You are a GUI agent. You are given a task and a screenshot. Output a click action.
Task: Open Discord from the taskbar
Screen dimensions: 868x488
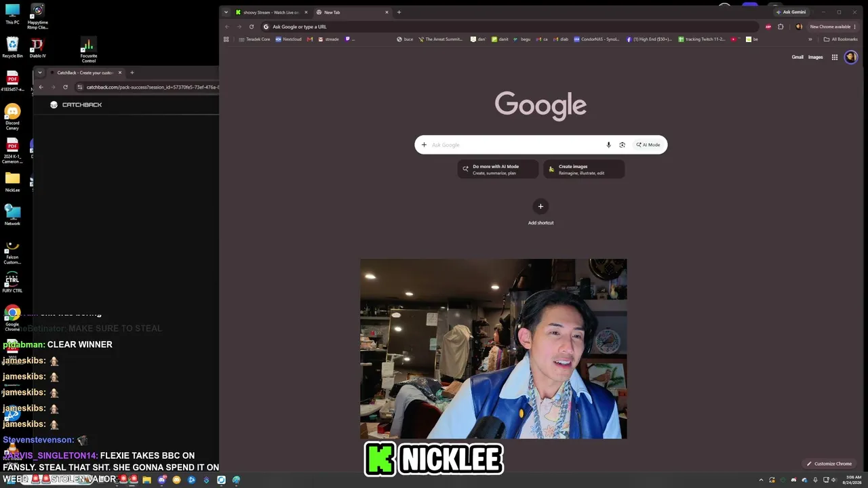coord(161,480)
